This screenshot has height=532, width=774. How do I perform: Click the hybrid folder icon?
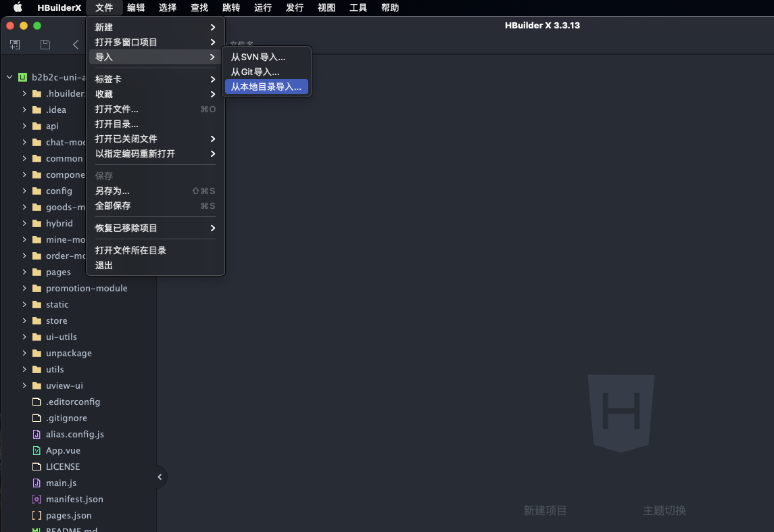tap(37, 223)
